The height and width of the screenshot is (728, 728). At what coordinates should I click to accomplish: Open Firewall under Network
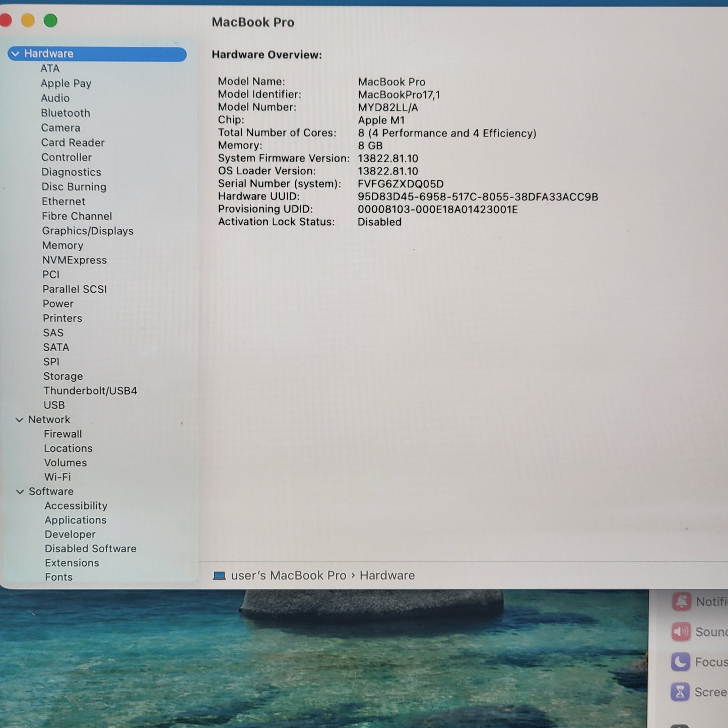pyautogui.click(x=63, y=434)
